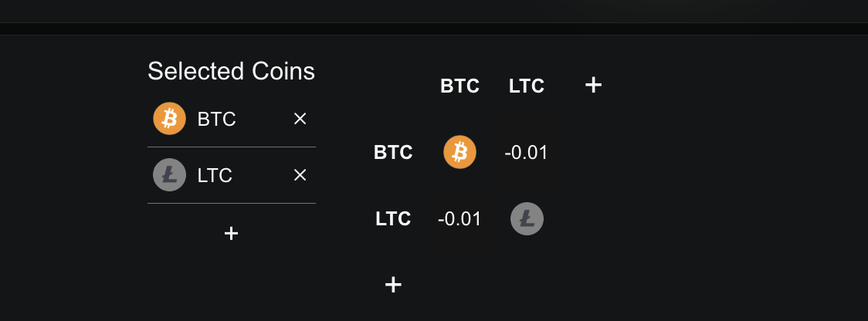Remove LTC from Selected Coins
The image size is (868, 321).
300,175
